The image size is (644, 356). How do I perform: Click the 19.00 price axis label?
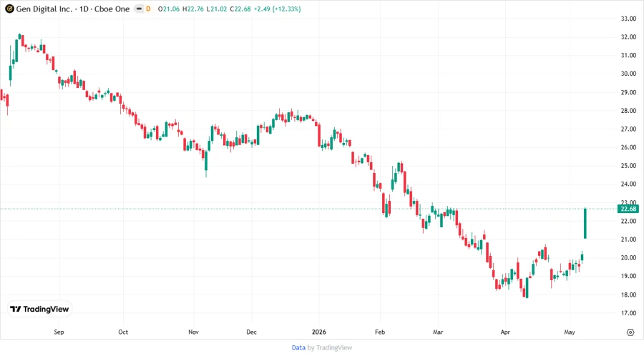628,276
